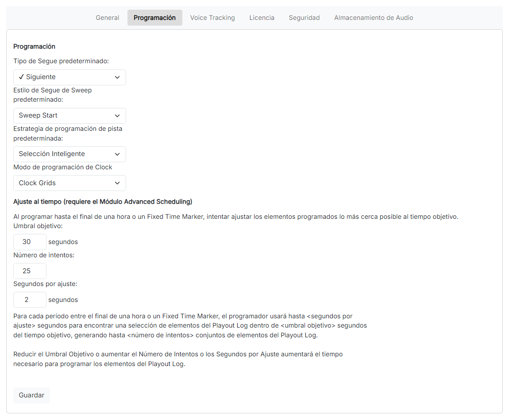Open the Seguridad tab
Screen dimensions: 509x420
click(x=305, y=18)
